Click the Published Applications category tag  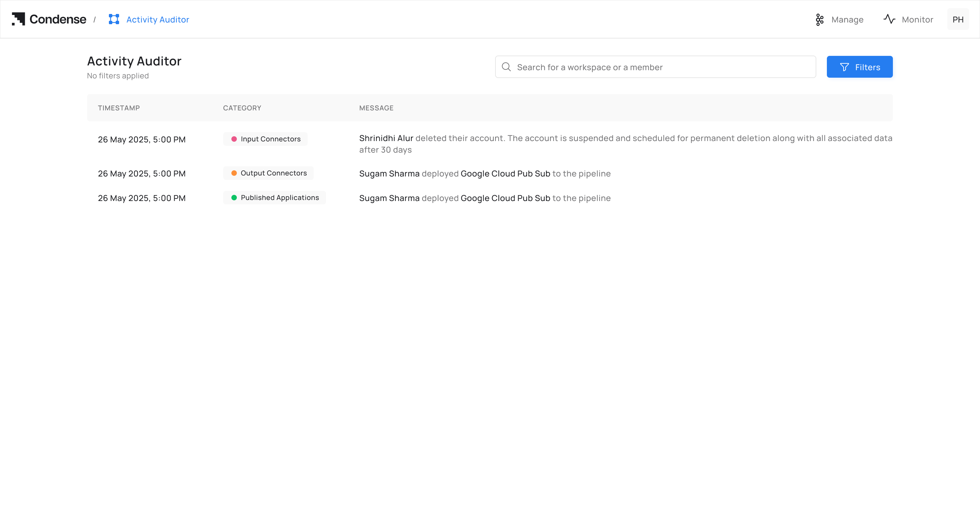point(275,198)
